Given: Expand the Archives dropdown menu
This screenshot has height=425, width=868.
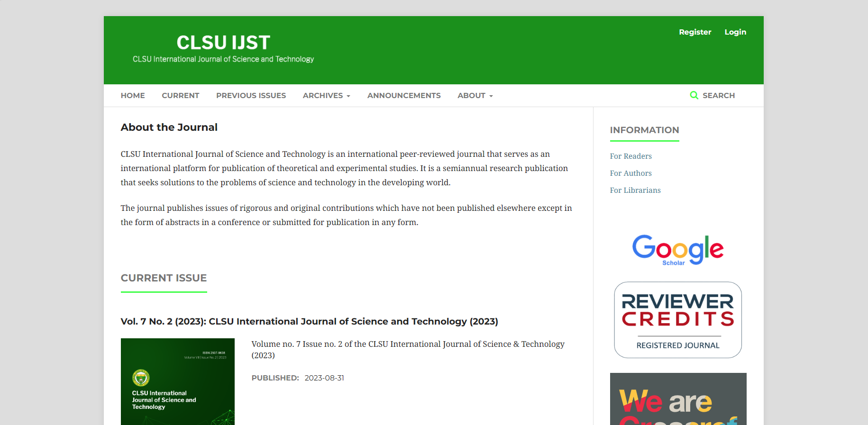Looking at the screenshot, I should [327, 95].
